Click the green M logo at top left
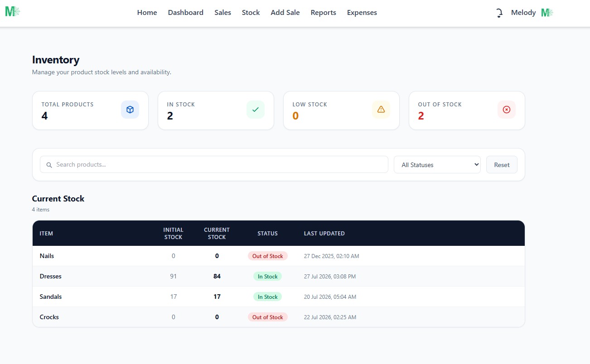 (x=12, y=12)
